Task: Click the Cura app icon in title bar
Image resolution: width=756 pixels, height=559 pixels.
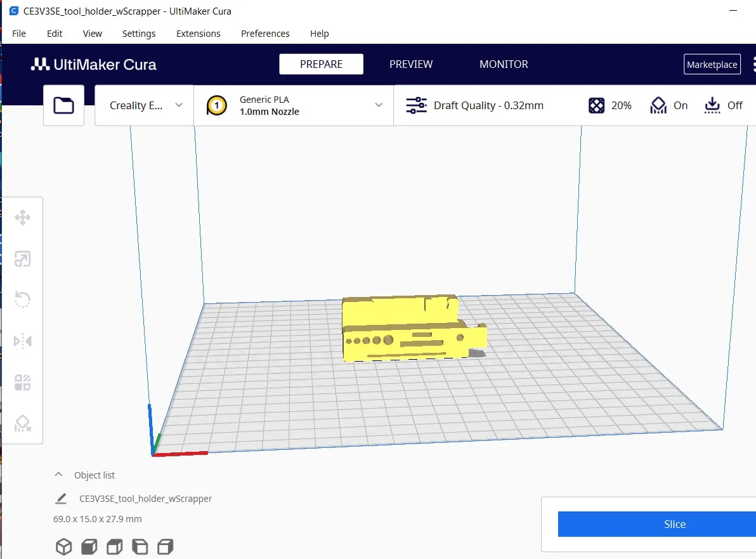Action: [x=14, y=11]
